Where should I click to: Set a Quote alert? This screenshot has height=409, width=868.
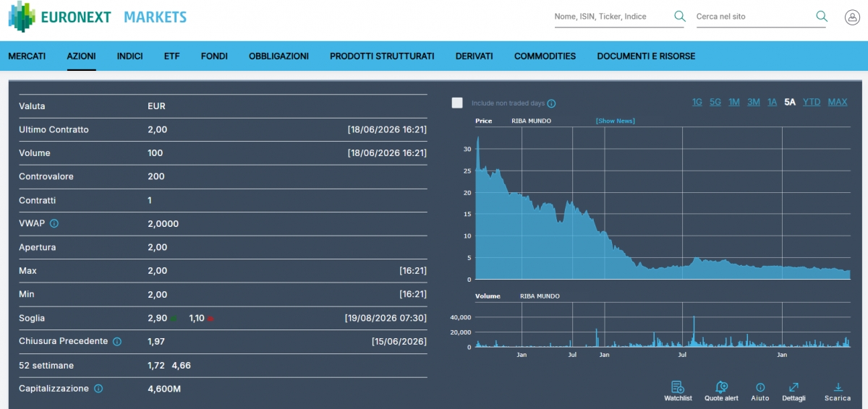(721, 391)
